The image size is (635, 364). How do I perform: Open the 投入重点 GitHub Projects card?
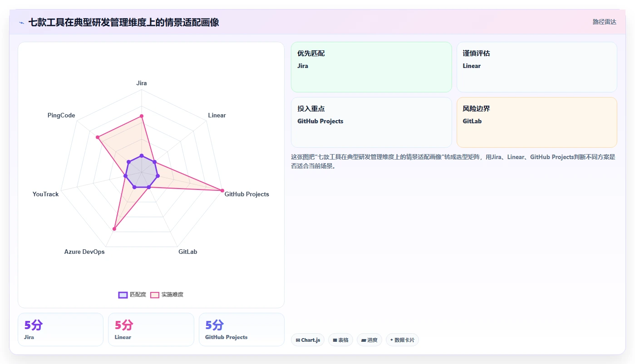coord(371,122)
